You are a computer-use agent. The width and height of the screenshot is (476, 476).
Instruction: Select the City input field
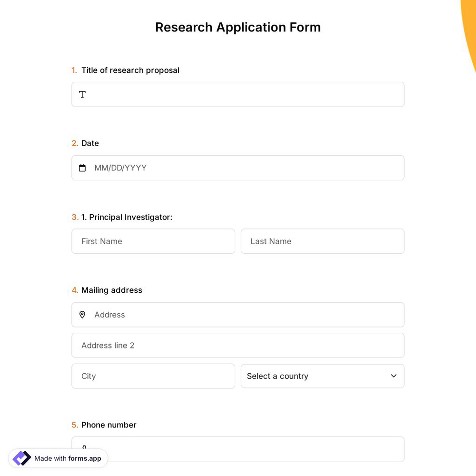(x=153, y=376)
